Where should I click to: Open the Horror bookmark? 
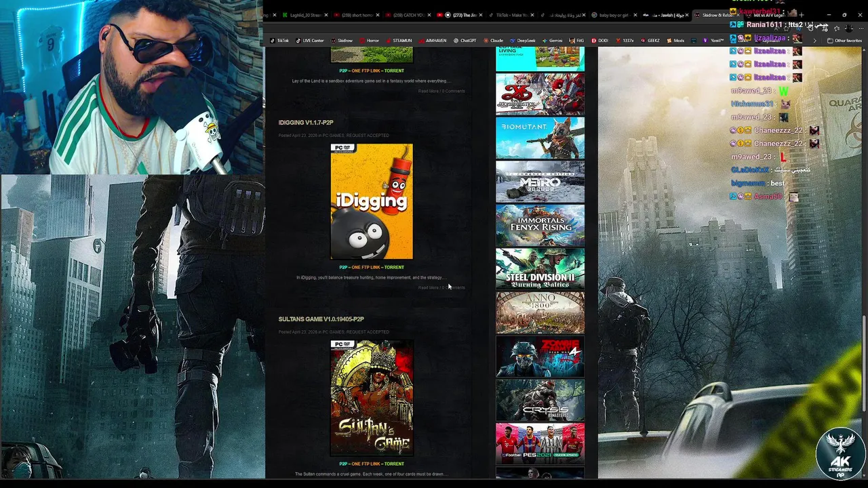coord(370,41)
